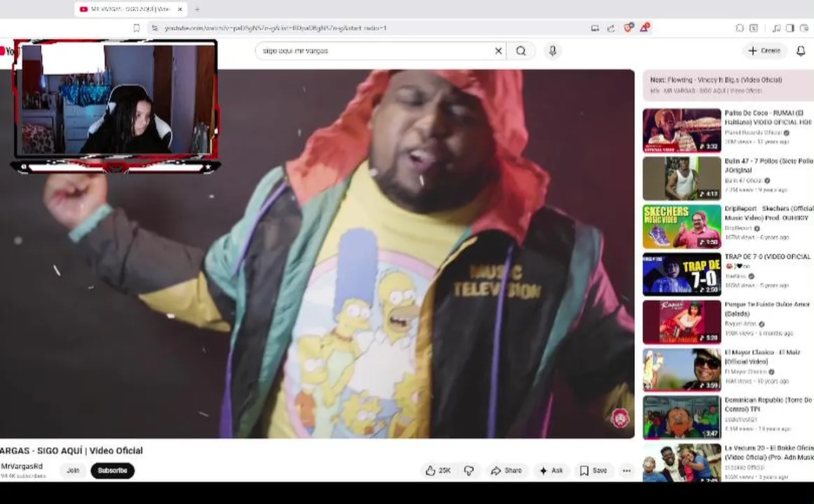Open a new browser tab

pos(197,9)
